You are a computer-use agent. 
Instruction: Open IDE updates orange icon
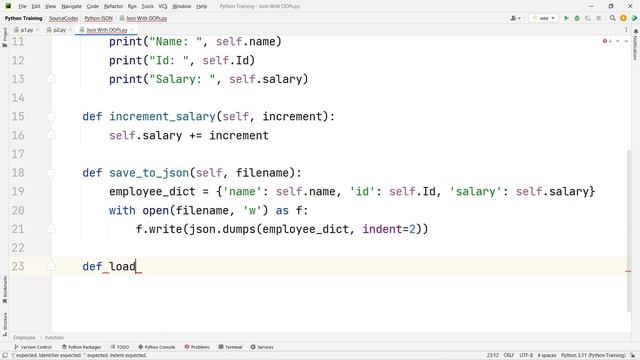(623, 18)
